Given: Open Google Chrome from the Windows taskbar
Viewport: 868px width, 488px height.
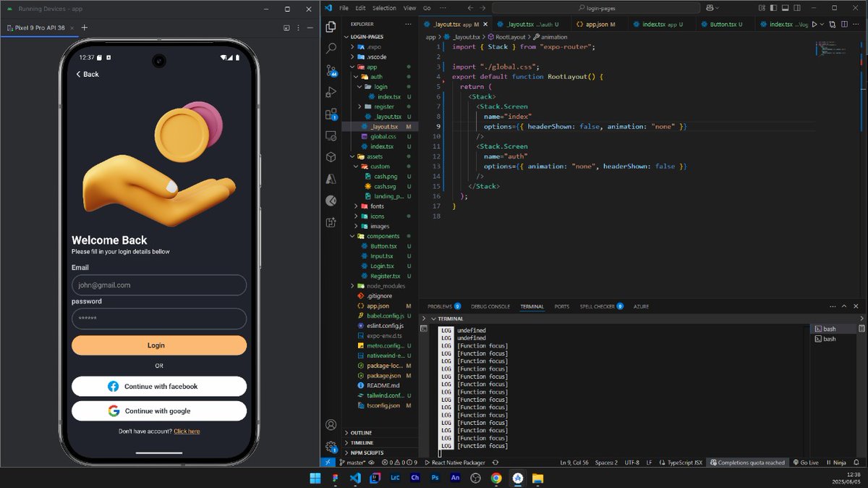Looking at the screenshot, I should (496, 478).
